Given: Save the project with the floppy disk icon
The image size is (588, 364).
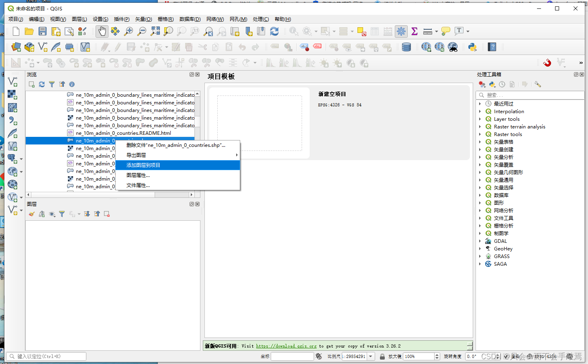Looking at the screenshot, I should tap(43, 31).
